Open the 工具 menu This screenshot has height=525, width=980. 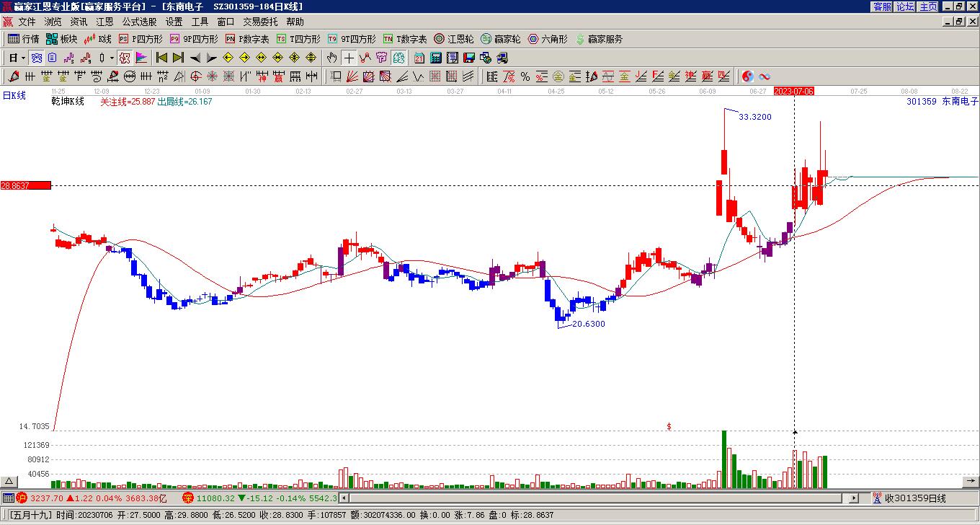tap(200, 22)
